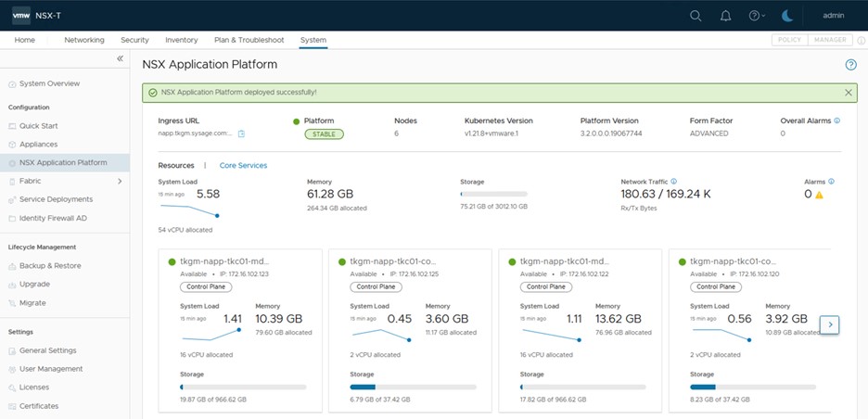Image resolution: width=868 pixels, height=419 pixels.
Task: Switch to Policy mode toggle
Action: point(789,40)
